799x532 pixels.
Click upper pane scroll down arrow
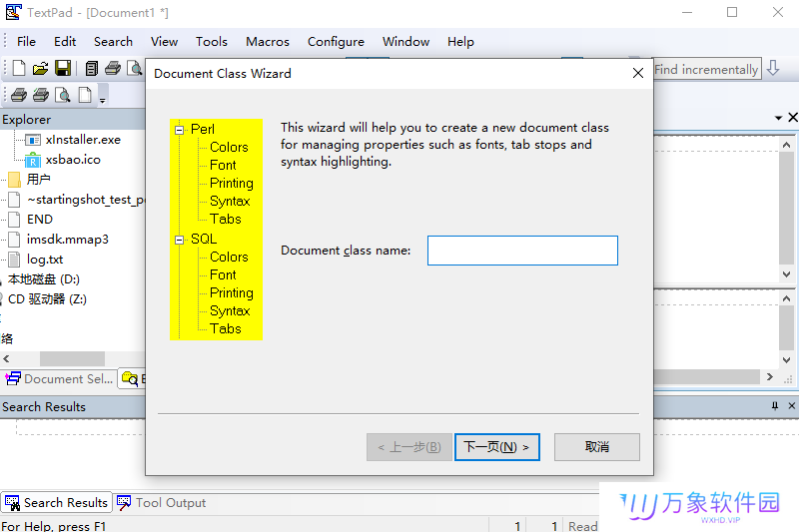[x=786, y=274]
